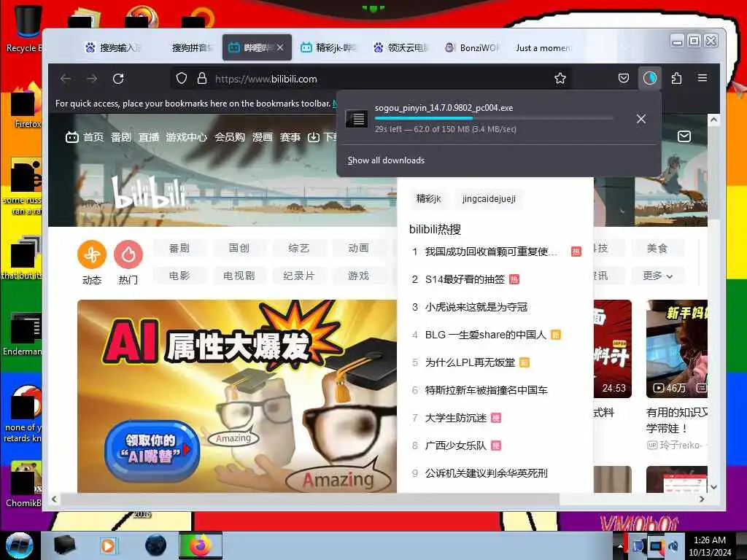Bookmark this page with the star icon
Image resolution: width=747 pixels, height=560 pixels.
click(x=560, y=79)
